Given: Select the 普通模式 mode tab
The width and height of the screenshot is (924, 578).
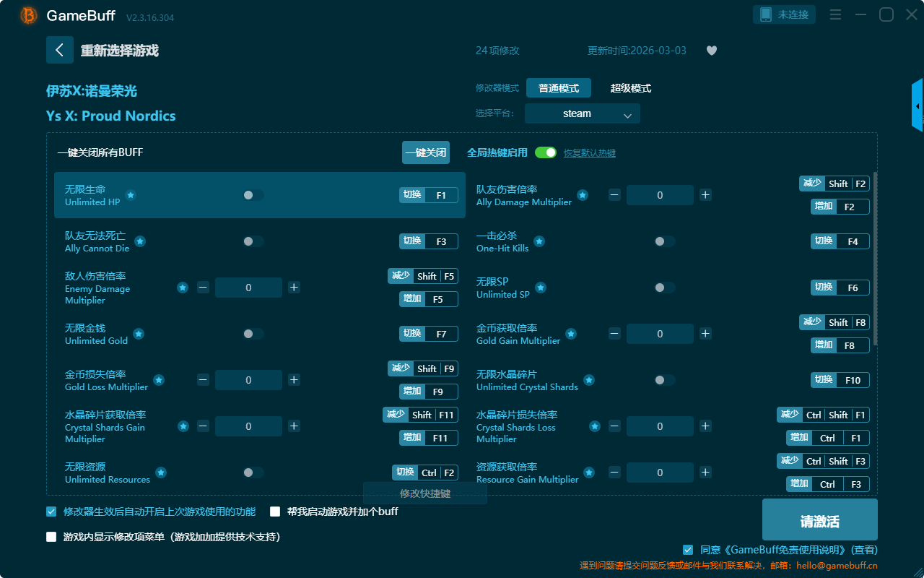Looking at the screenshot, I should pyautogui.click(x=559, y=88).
